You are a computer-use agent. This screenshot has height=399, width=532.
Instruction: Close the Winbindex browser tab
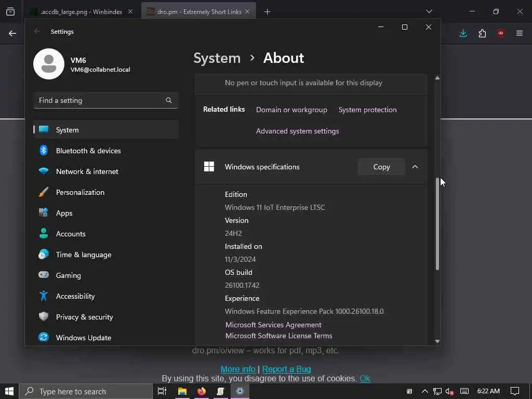(130, 11)
